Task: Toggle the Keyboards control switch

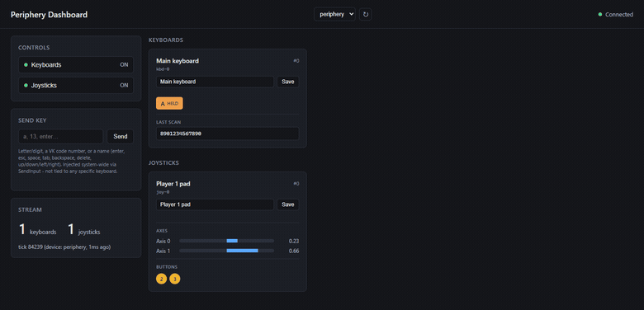Action: [x=76, y=65]
